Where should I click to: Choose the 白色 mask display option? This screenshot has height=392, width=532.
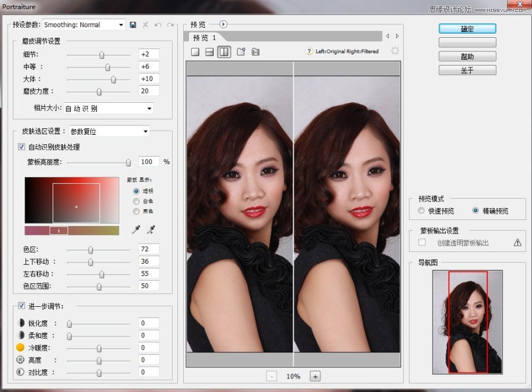pyautogui.click(x=137, y=201)
